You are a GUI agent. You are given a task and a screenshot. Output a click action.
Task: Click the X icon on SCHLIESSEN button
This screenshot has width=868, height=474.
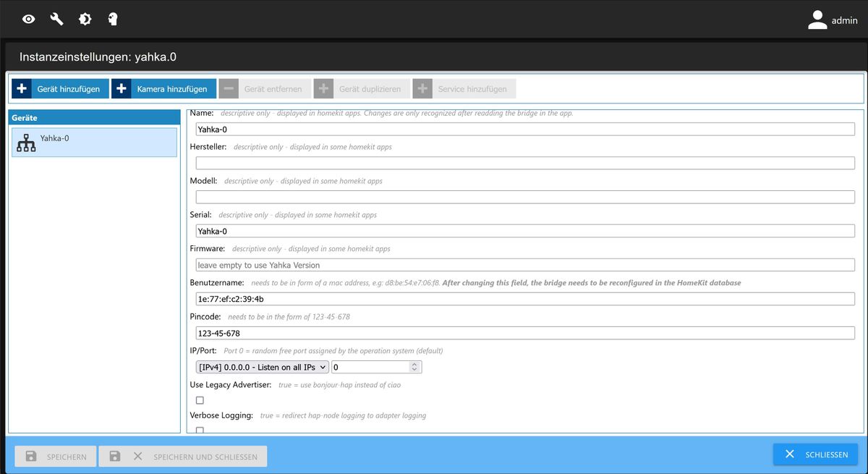click(x=790, y=454)
